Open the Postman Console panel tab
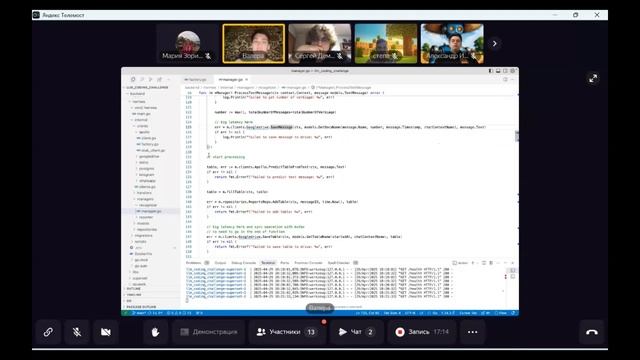Image resolution: width=640 pixels, height=360 pixels. (308, 263)
